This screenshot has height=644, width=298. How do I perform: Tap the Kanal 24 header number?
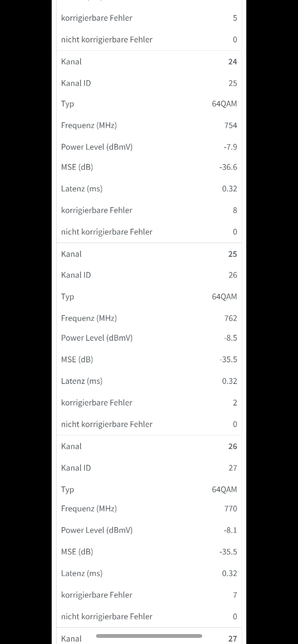(x=232, y=62)
